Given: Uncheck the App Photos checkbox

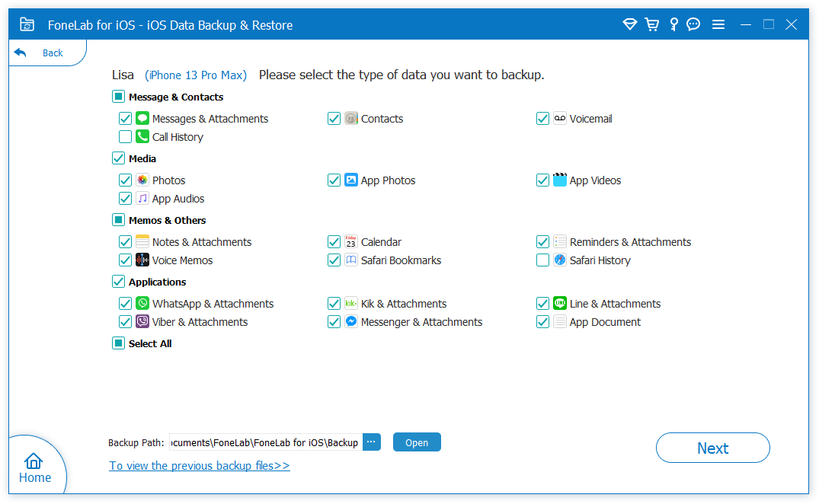Looking at the screenshot, I should coord(334,180).
